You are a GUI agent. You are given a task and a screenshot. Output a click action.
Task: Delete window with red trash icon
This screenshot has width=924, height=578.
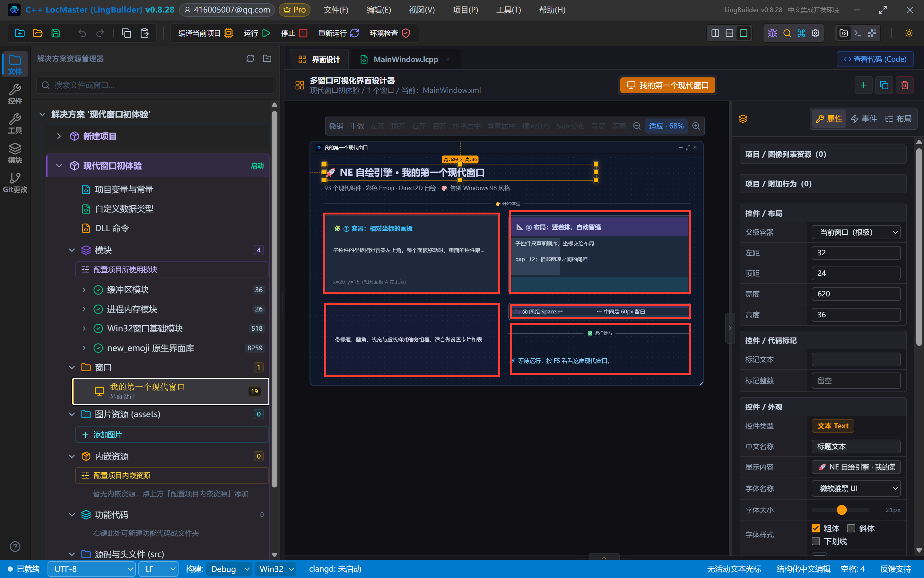click(x=904, y=85)
